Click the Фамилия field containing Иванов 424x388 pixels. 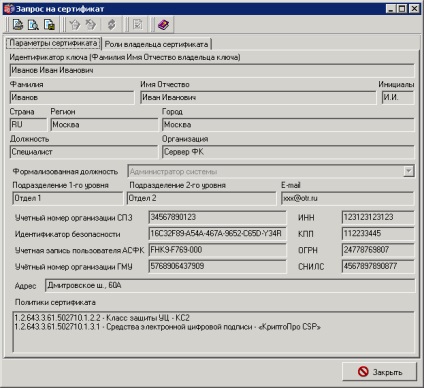pyautogui.click(x=72, y=97)
